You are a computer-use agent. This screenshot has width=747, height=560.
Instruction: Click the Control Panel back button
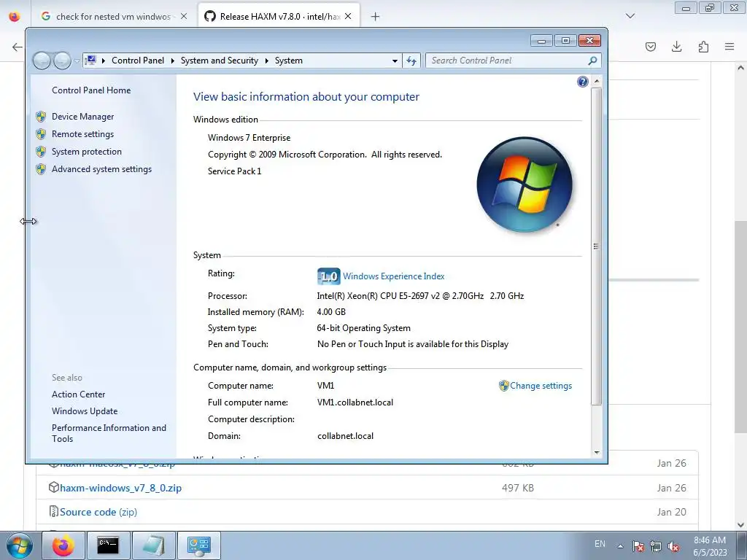coord(42,61)
